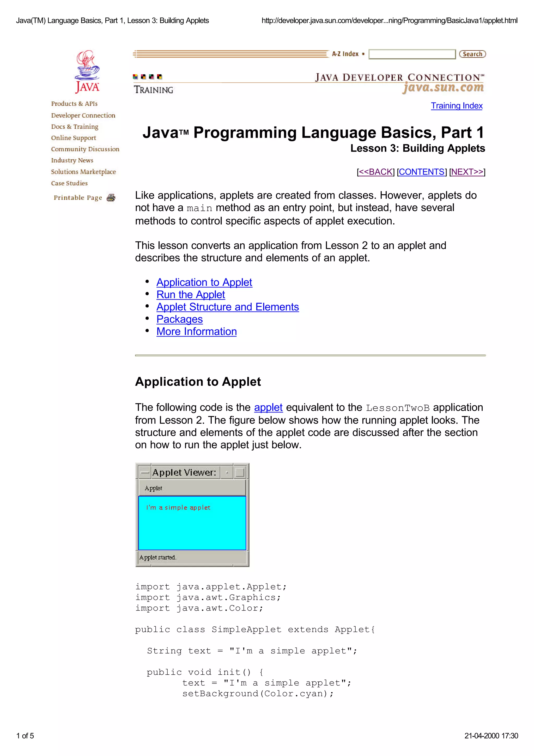The height and width of the screenshot is (756, 534).
Task: Click the 'import java.awt.Graphics;' code line
Action: click(x=208, y=598)
